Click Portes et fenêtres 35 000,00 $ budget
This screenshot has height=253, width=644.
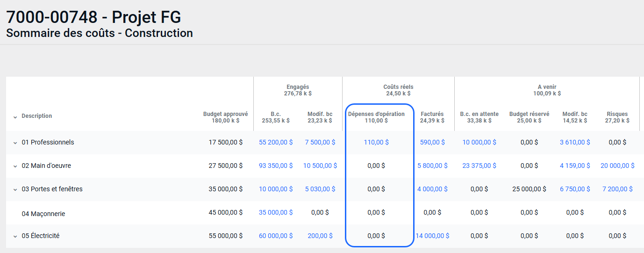[225, 189]
